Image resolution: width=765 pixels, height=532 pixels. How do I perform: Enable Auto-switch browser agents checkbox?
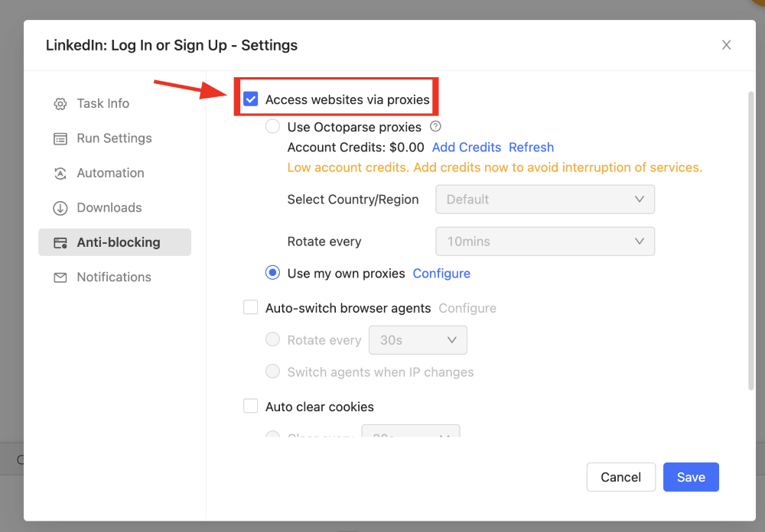coord(251,308)
